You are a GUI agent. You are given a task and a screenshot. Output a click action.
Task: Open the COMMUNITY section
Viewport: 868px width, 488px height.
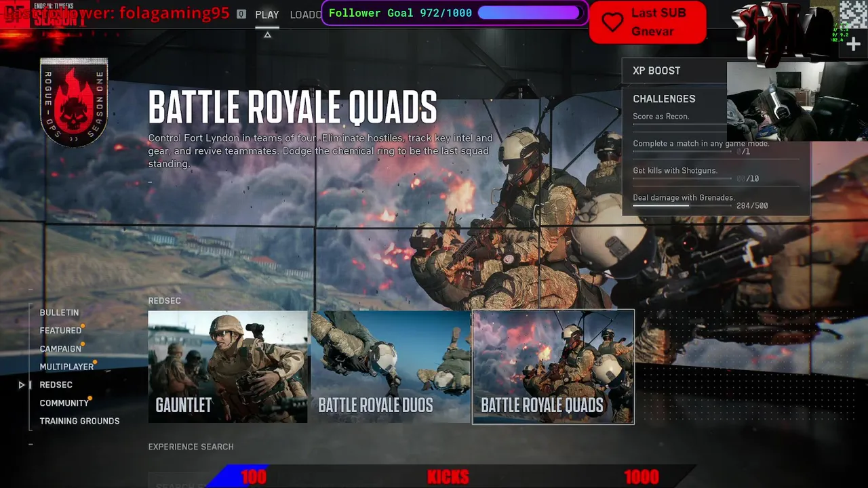tap(64, 403)
